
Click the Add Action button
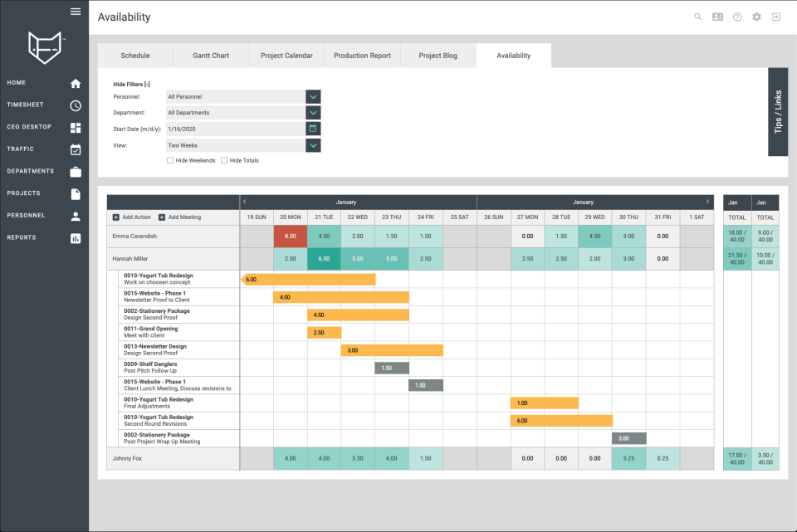click(x=134, y=217)
